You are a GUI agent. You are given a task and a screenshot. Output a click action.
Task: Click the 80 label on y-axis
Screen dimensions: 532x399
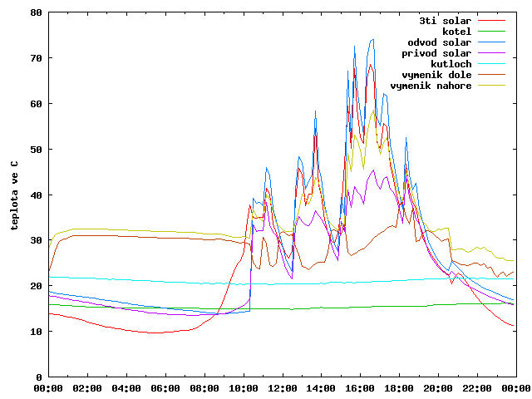(x=36, y=12)
